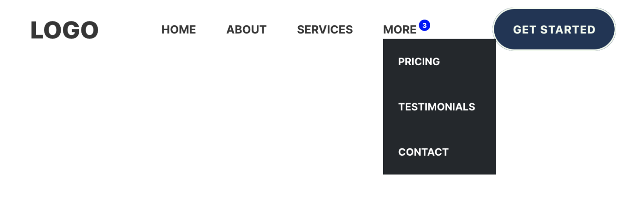Select SERVICES in the navigation bar
The height and width of the screenshot is (202, 644).
324,30
